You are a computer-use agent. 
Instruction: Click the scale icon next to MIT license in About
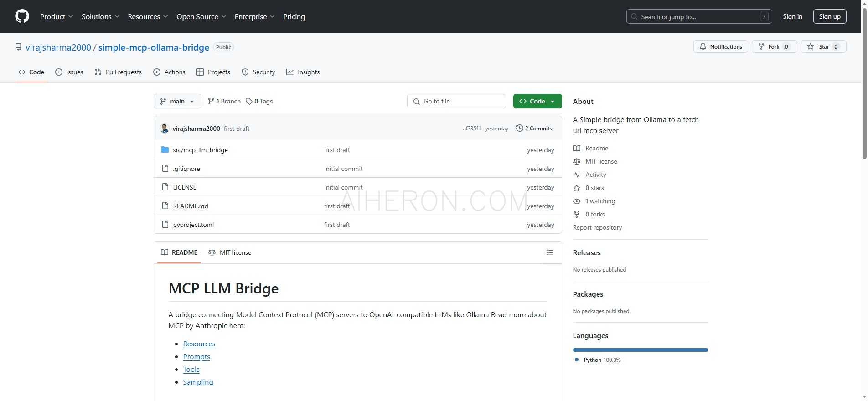pyautogui.click(x=577, y=161)
